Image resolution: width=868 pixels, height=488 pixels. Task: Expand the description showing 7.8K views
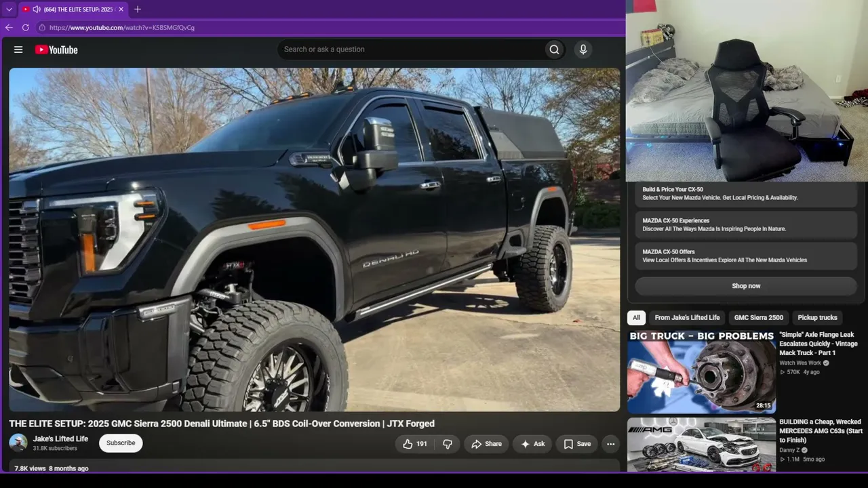(315, 467)
